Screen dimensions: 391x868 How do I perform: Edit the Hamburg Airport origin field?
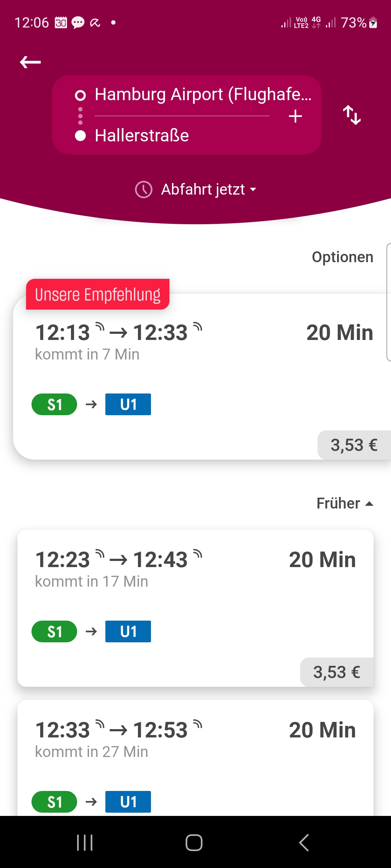click(203, 95)
